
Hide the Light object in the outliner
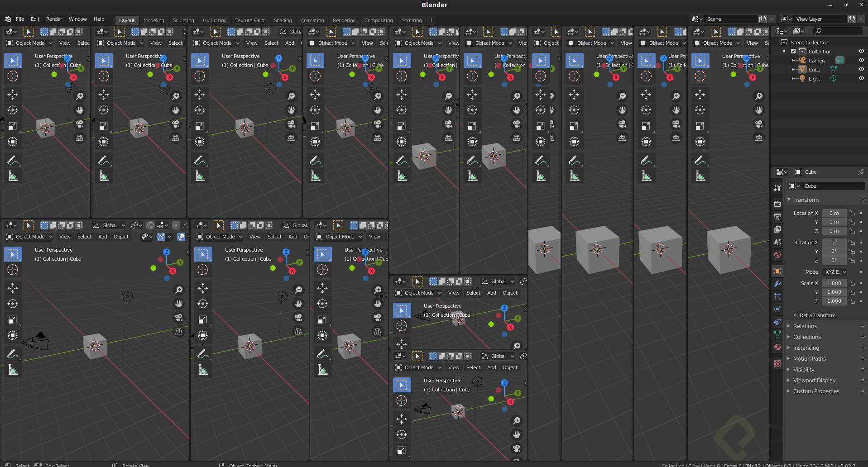point(862,78)
